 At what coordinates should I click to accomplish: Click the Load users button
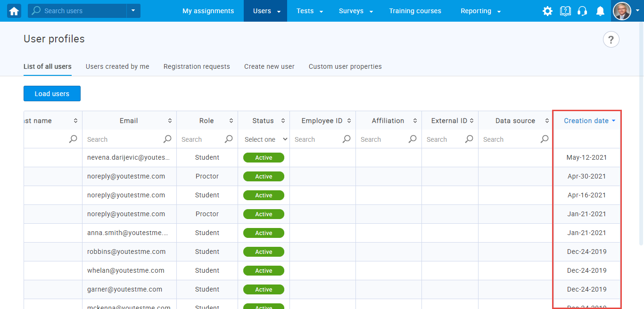[52, 94]
